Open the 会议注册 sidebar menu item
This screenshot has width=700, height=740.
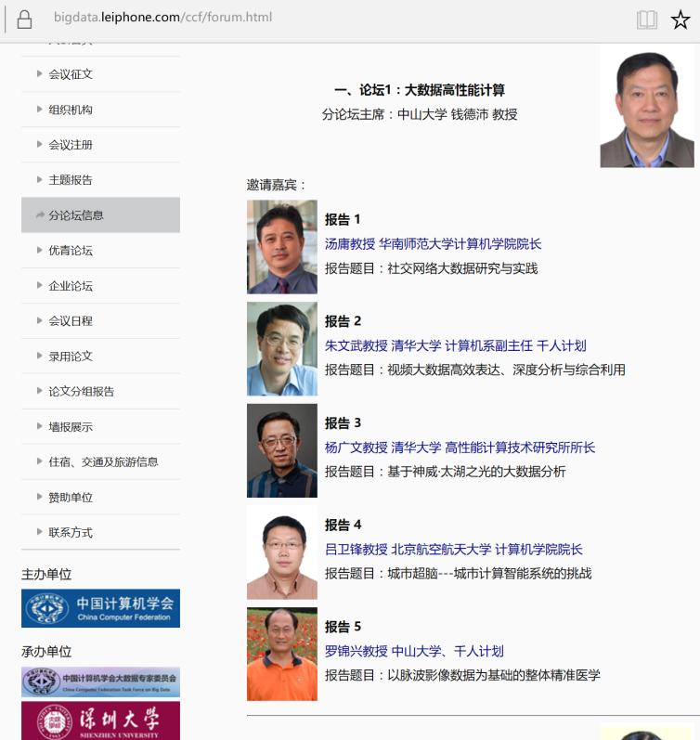pyautogui.click(x=100, y=145)
